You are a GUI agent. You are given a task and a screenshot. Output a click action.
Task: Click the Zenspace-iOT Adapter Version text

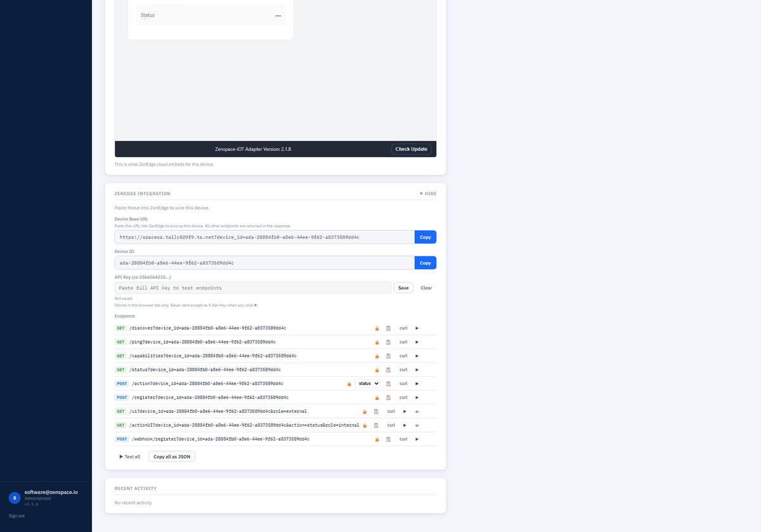253,149
